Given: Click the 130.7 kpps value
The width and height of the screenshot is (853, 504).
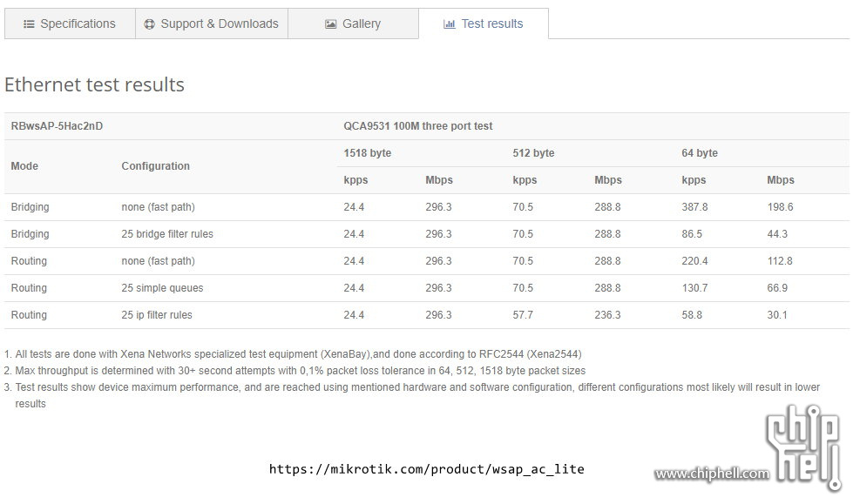Looking at the screenshot, I should click(694, 288).
